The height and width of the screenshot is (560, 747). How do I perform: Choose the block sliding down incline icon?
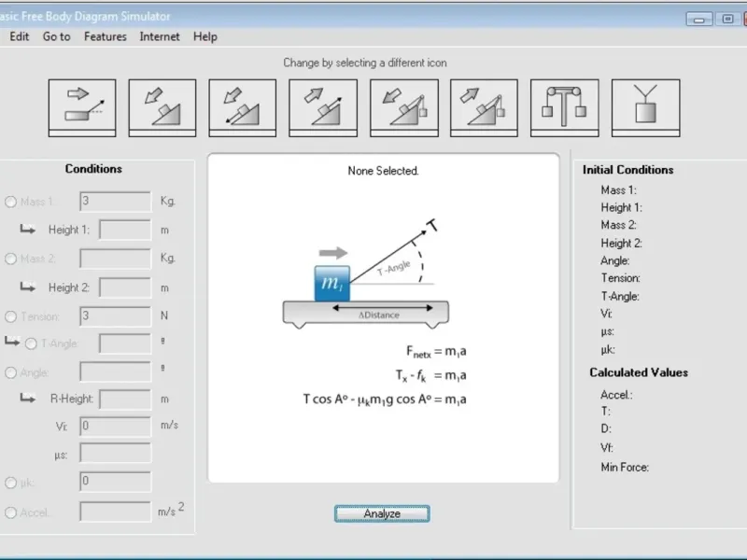pyautogui.click(x=162, y=108)
